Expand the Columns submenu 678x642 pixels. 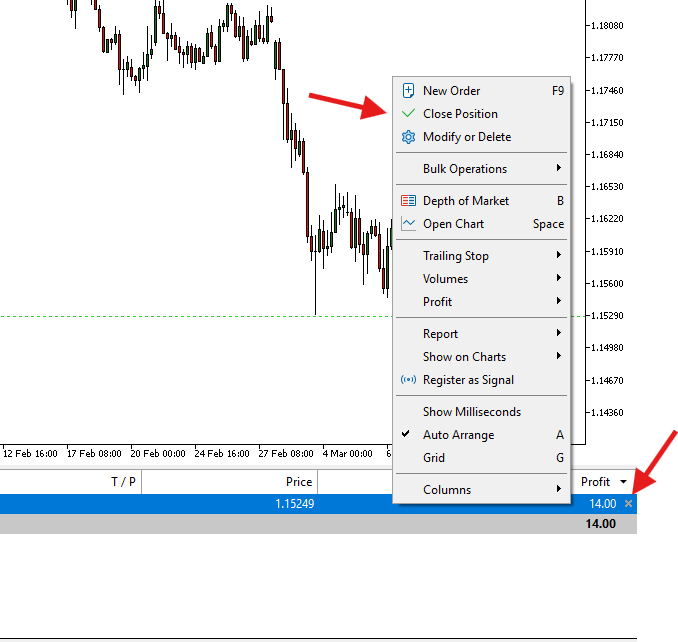482,489
